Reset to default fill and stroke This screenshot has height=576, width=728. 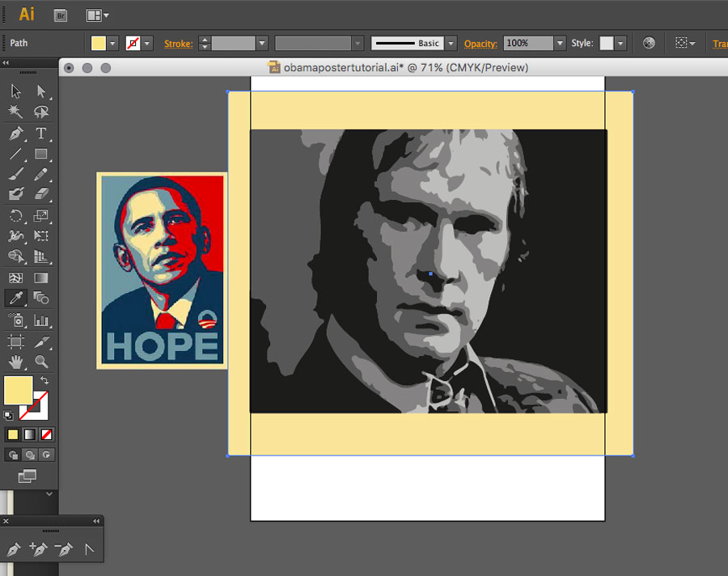pyautogui.click(x=8, y=415)
